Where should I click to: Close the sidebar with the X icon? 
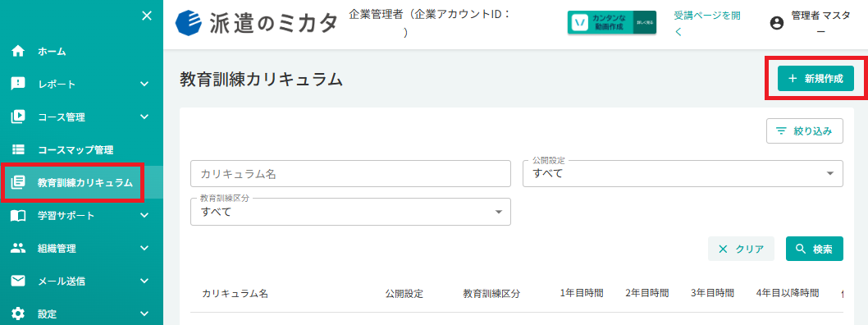pyautogui.click(x=147, y=16)
